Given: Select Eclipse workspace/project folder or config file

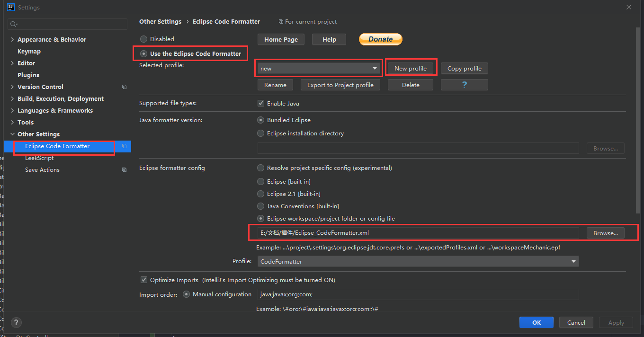Looking at the screenshot, I should 261,219.
